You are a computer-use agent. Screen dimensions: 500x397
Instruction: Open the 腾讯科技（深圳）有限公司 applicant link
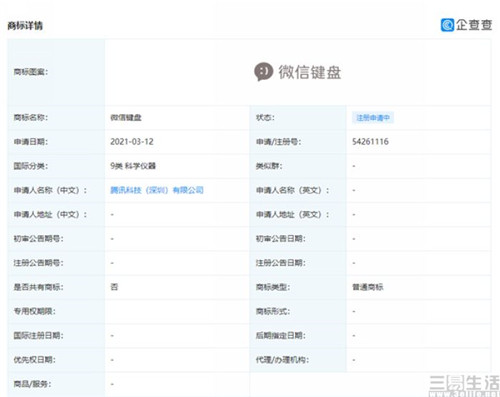click(x=157, y=190)
